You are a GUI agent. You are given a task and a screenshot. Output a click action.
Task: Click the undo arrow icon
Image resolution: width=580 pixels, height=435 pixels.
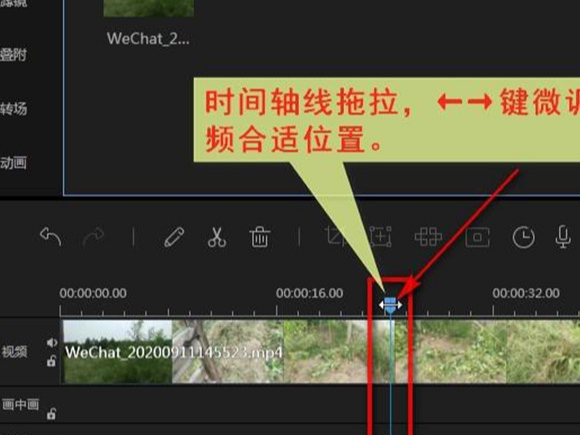pyautogui.click(x=50, y=237)
